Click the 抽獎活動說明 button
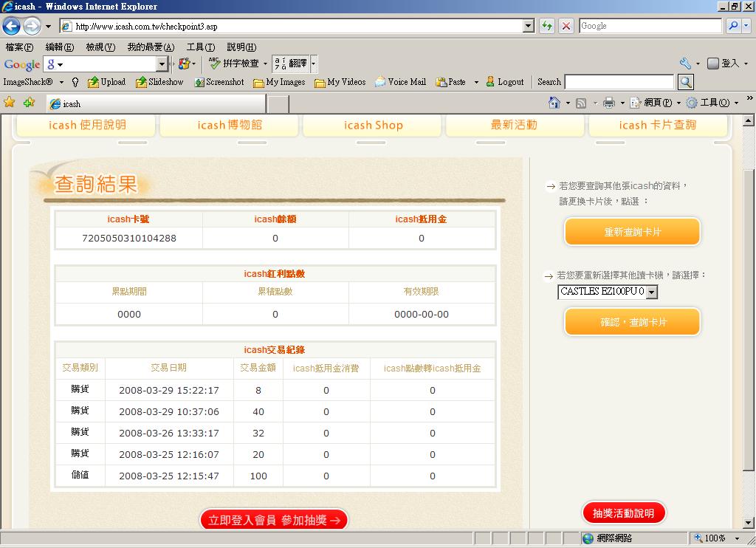Screen dimensions: 756x548 pyautogui.click(x=623, y=513)
